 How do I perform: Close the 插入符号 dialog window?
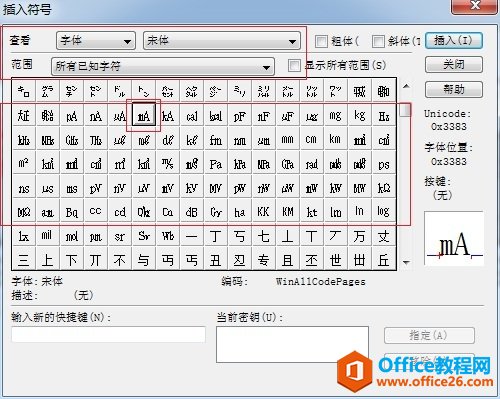click(x=475, y=6)
